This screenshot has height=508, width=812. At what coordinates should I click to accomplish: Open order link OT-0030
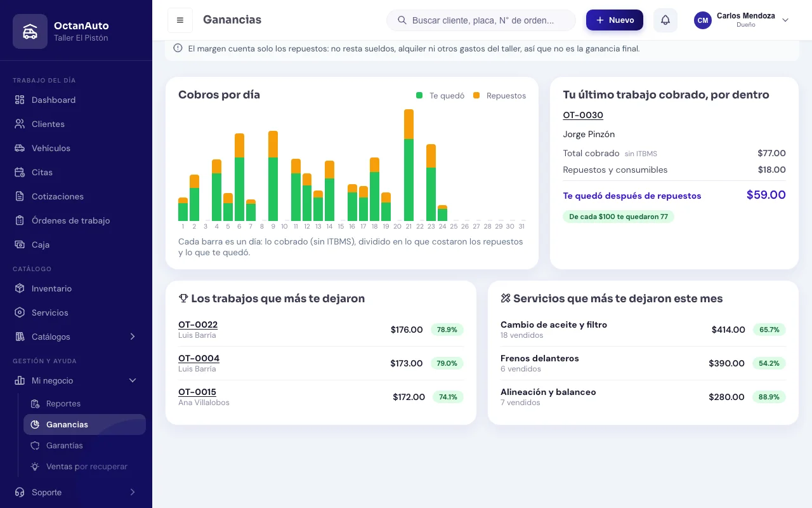pos(583,115)
